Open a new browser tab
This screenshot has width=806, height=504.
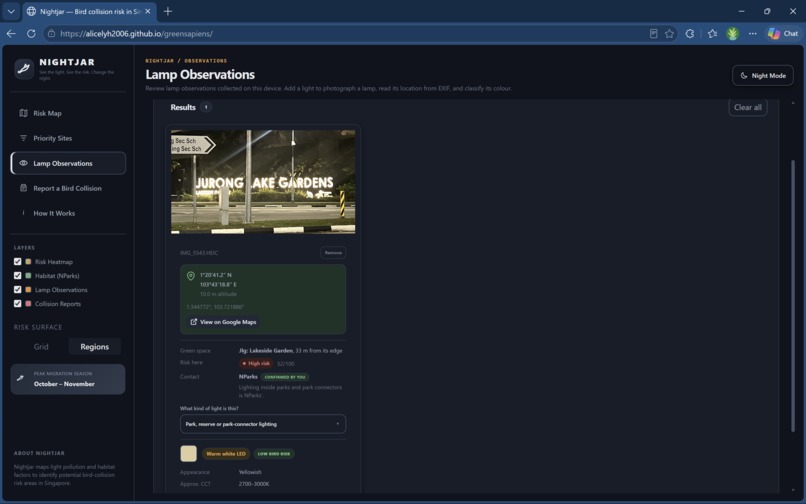tap(168, 11)
